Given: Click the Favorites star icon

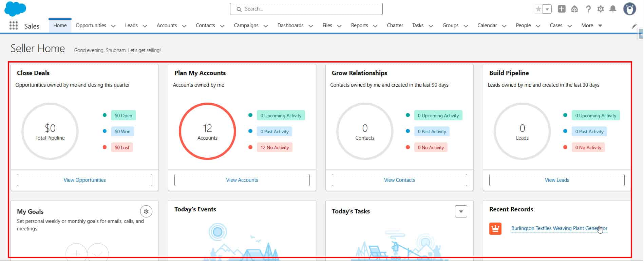Looking at the screenshot, I should (538, 9).
